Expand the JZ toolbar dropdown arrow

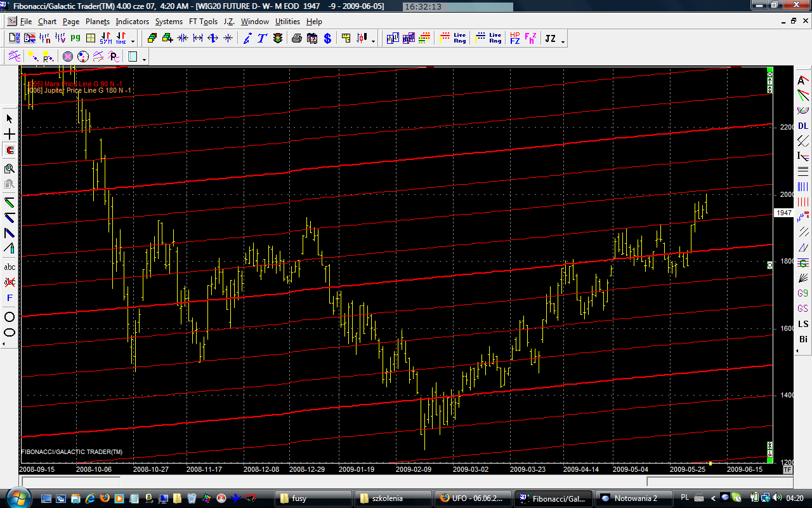pyautogui.click(x=563, y=41)
